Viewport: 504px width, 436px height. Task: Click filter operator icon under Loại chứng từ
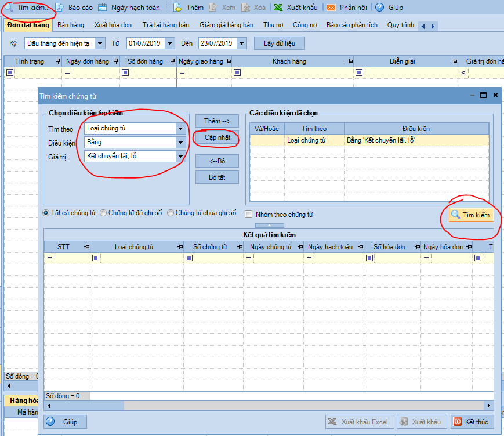coord(96,258)
